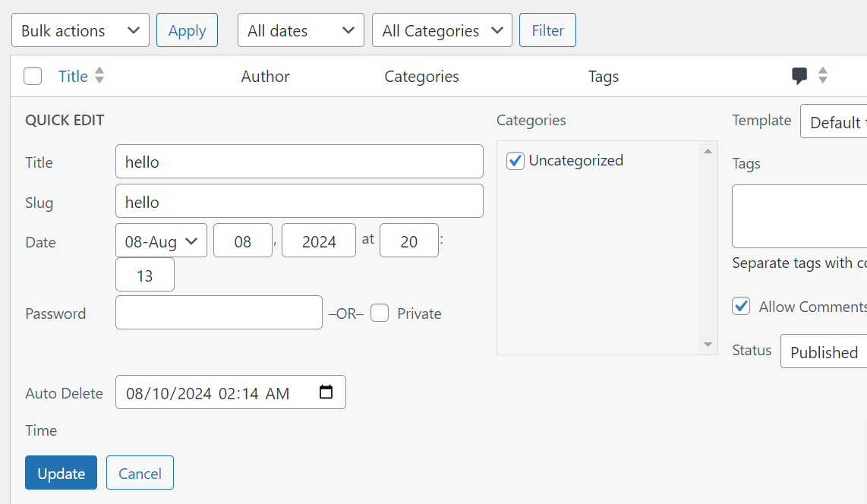Expand the All dates filter dropdown
867x504 pixels.
point(301,30)
